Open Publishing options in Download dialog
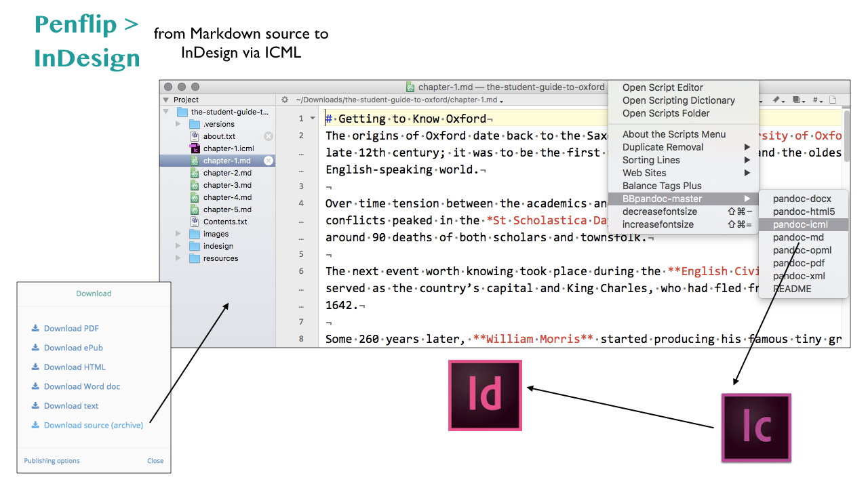The height and width of the screenshot is (488, 868). 52,461
